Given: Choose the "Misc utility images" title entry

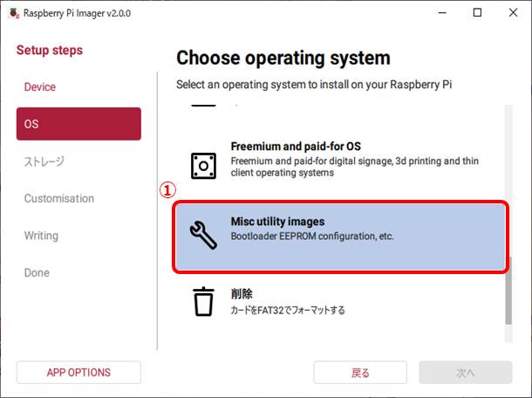Looking at the screenshot, I should coord(277,222).
